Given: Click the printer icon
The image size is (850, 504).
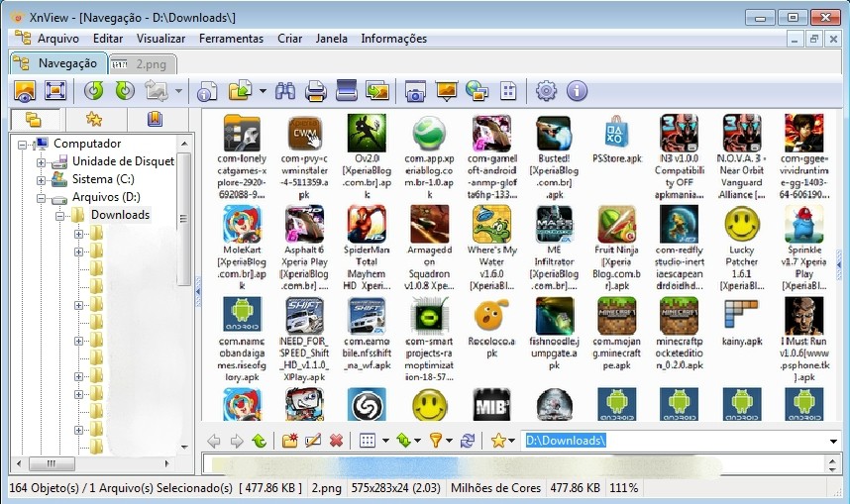Looking at the screenshot, I should [315, 91].
